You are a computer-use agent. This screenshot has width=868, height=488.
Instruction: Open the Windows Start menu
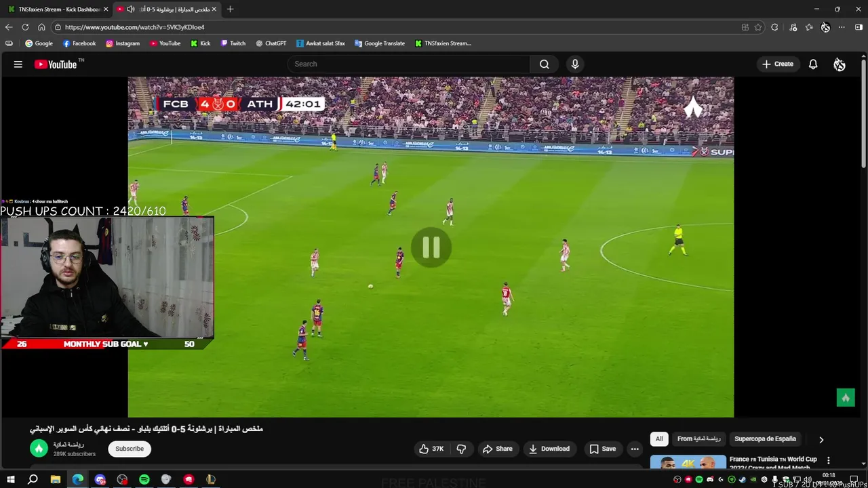11,479
